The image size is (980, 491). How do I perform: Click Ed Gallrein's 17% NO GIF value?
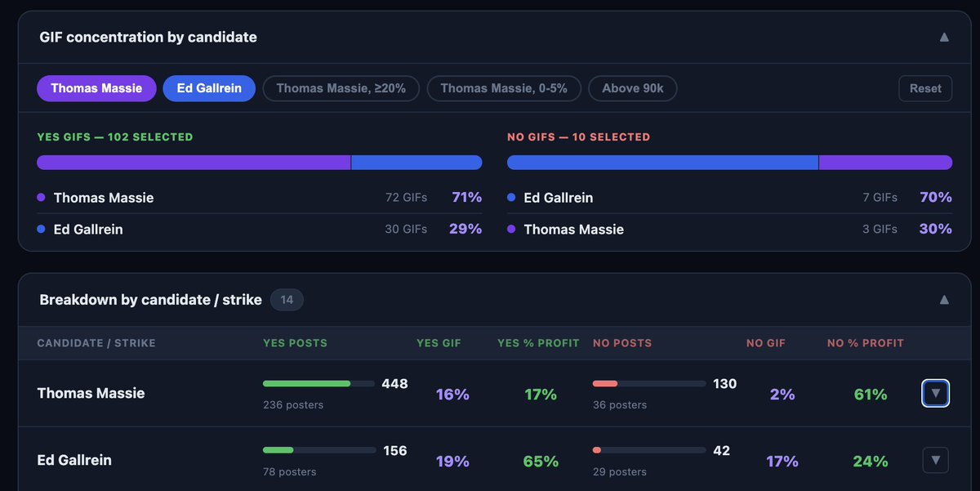[x=782, y=462]
